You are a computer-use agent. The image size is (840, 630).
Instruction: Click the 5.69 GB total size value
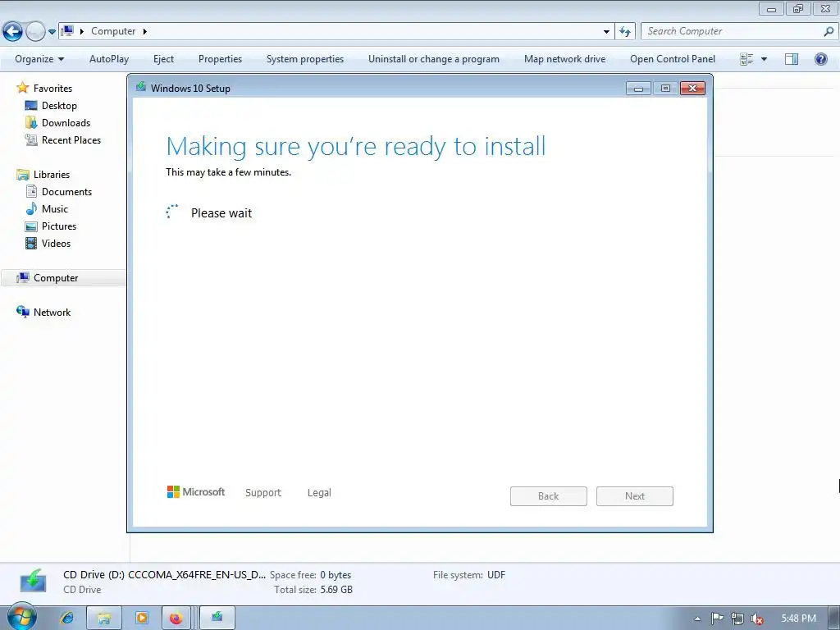(336, 590)
